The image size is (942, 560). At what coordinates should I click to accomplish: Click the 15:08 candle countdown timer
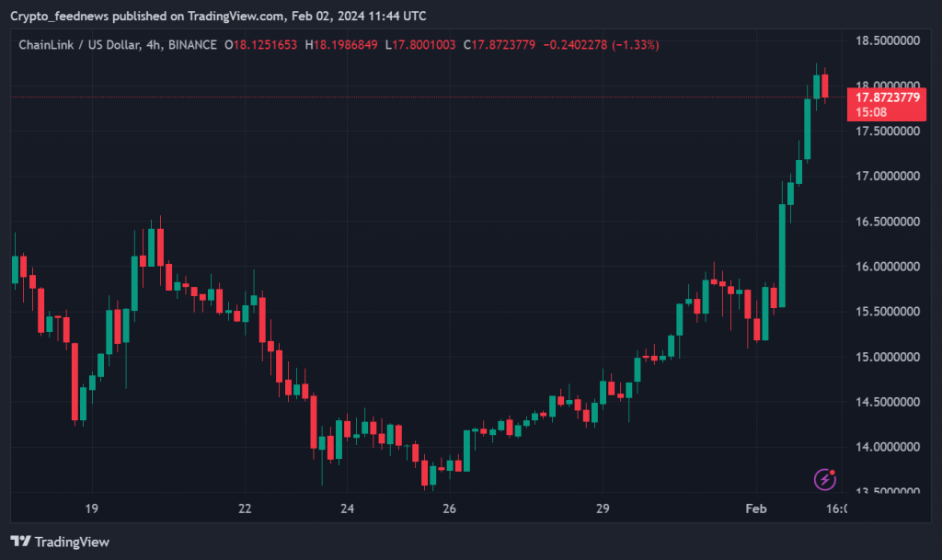870,112
